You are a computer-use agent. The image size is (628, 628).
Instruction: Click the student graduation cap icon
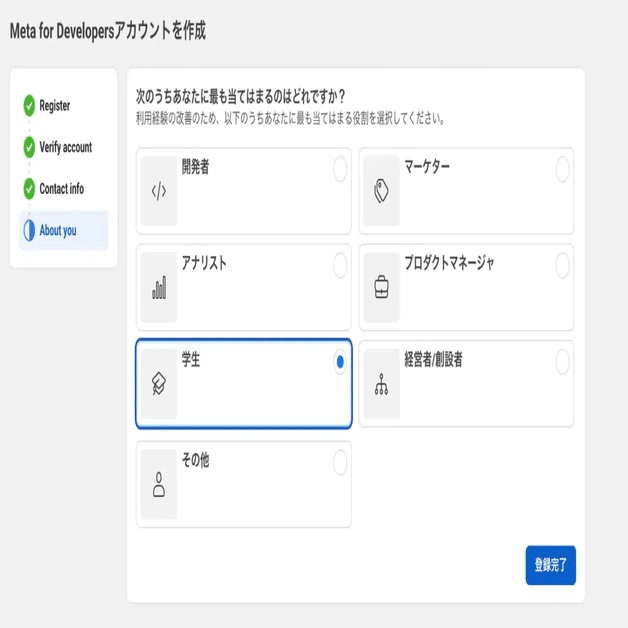[x=159, y=385]
